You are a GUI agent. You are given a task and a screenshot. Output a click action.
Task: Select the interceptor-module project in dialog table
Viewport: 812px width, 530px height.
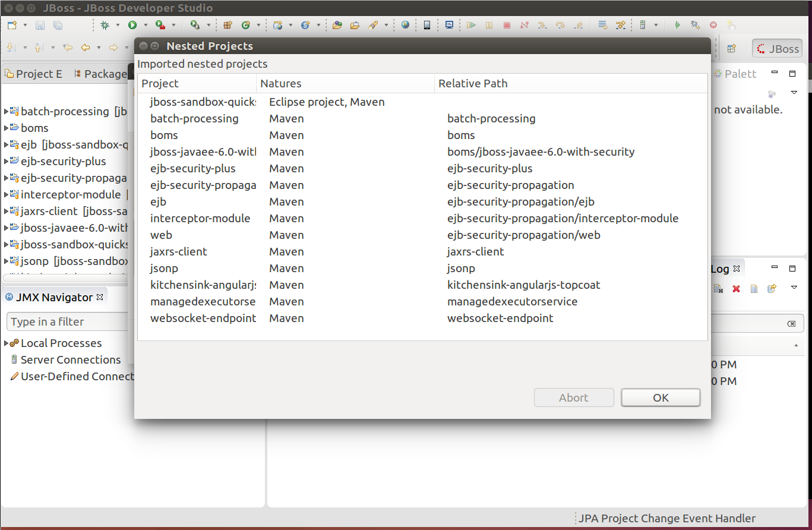pyautogui.click(x=422, y=219)
